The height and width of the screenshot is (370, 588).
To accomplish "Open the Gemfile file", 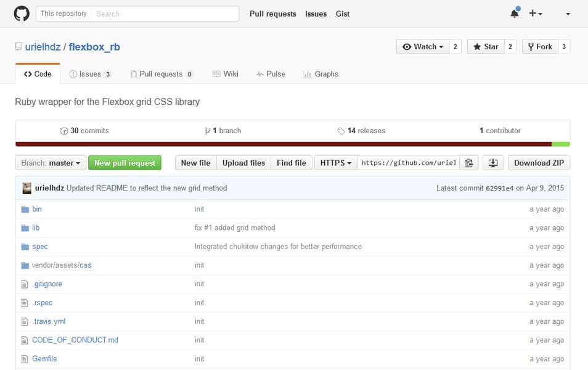I will click(44, 359).
